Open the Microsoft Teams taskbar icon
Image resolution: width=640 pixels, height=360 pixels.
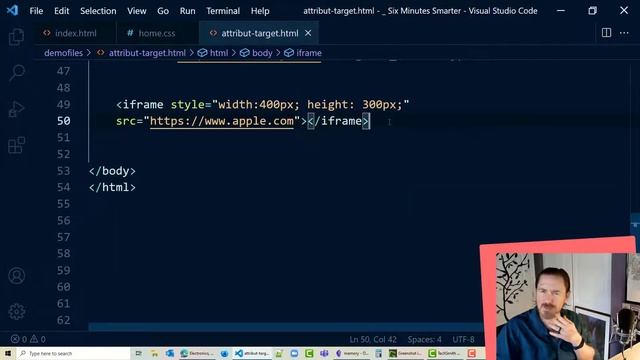[324, 353]
